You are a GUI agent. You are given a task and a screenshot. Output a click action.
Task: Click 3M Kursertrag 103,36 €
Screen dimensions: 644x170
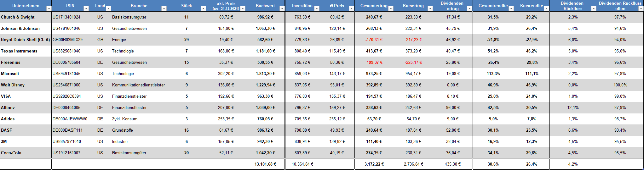(413, 141)
